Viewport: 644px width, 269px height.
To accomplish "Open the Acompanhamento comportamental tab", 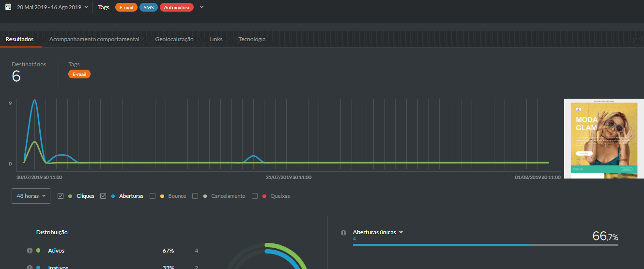I will coord(94,39).
